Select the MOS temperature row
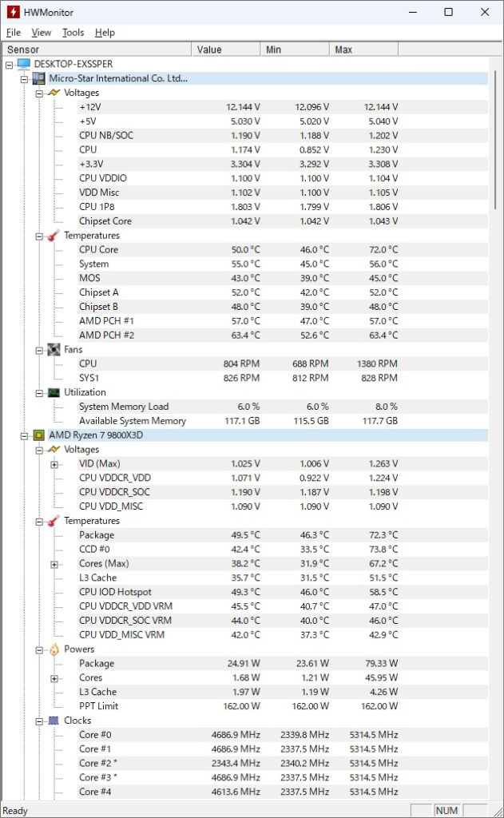The image size is (504, 818). tap(282, 278)
